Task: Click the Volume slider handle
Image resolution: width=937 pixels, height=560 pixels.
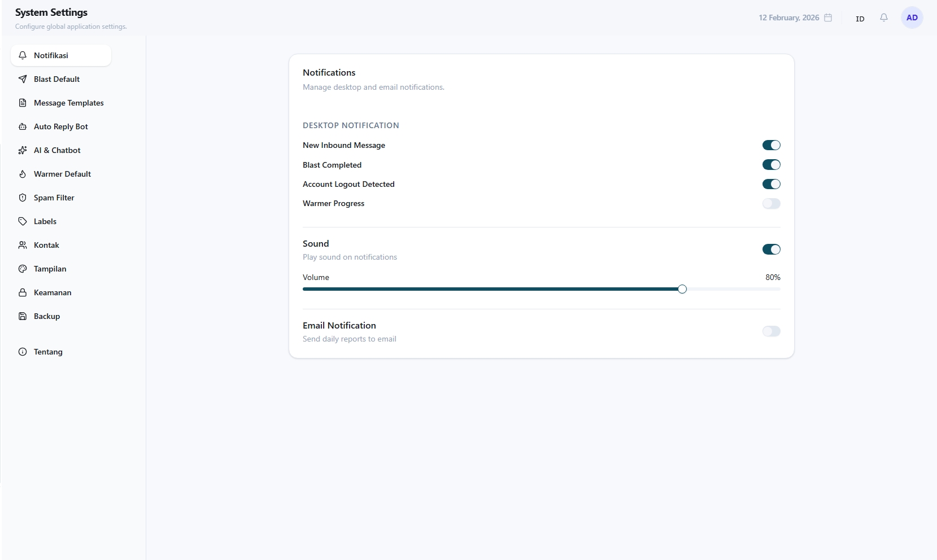Action: tap(682, 289)
